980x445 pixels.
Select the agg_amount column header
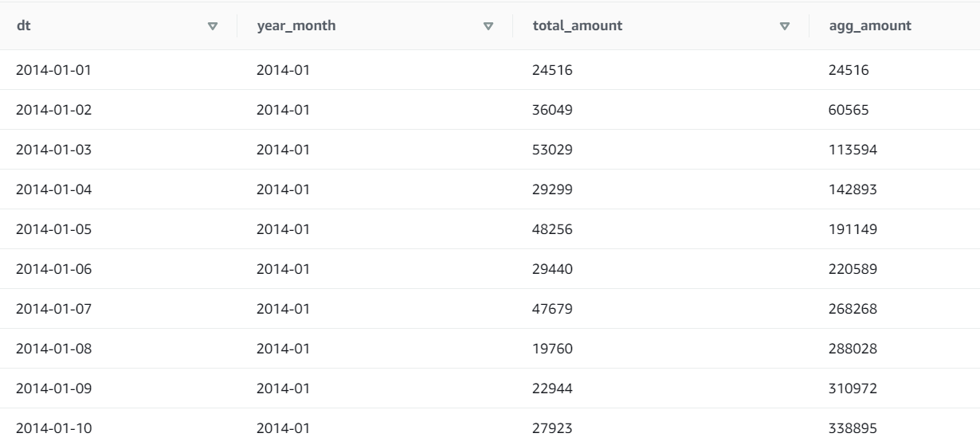tap(870, 26)
